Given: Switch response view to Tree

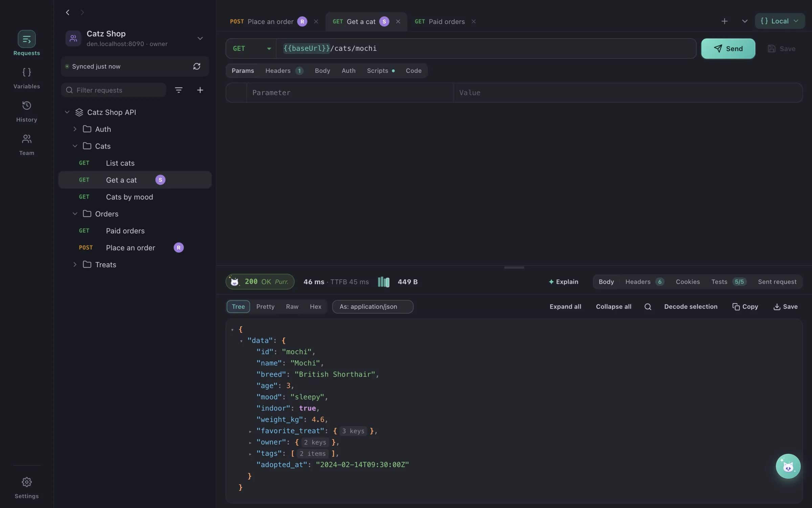Looking at the screenshot, I should pos(238,307).
